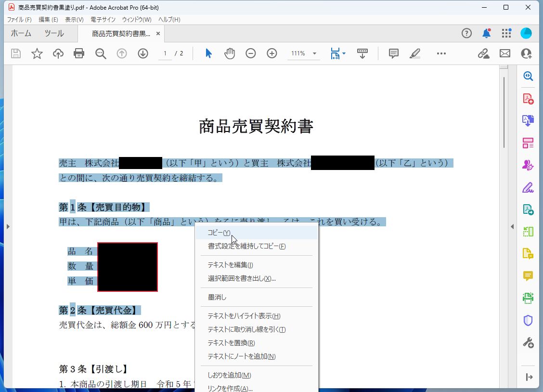
Task: Select the text selection arrow tool
Action: click(208, 53)
